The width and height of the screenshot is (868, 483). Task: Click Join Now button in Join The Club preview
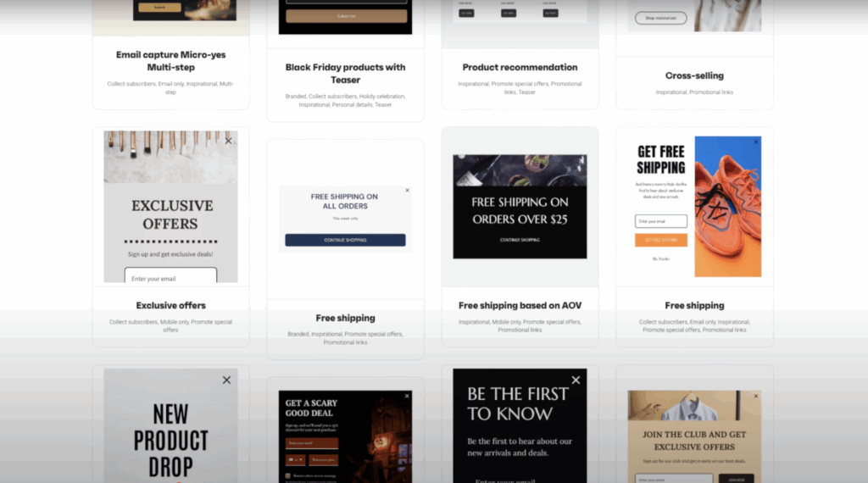[x=737, y=479]
